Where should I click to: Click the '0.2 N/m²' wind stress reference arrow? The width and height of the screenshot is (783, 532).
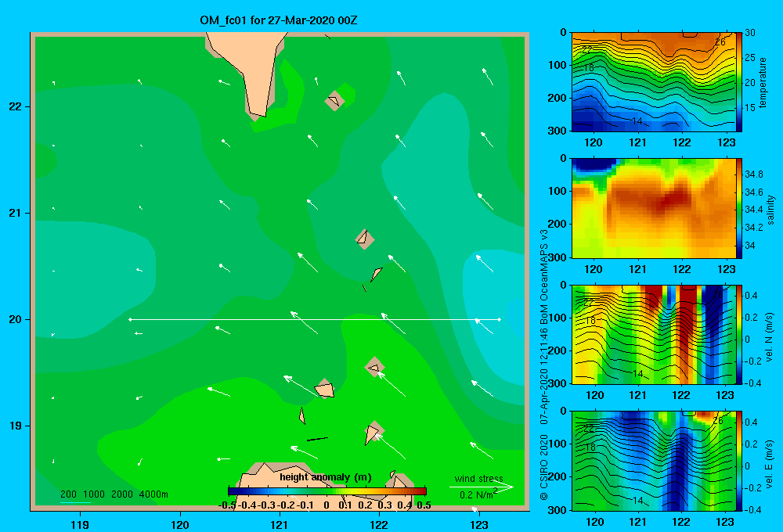[x=482, y=487]
